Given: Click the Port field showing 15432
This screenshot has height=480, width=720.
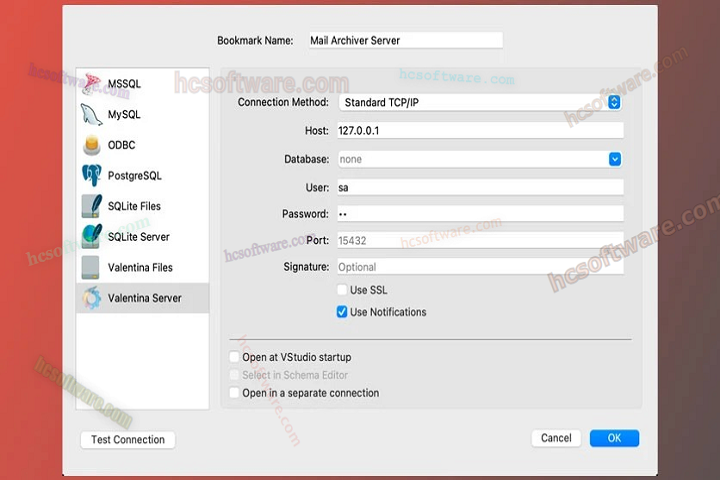Looking at the screenshot, I should 480,240.
